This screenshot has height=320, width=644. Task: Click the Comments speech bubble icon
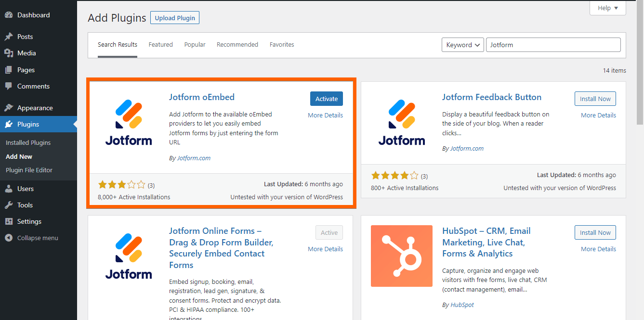[x=9, y=86]
